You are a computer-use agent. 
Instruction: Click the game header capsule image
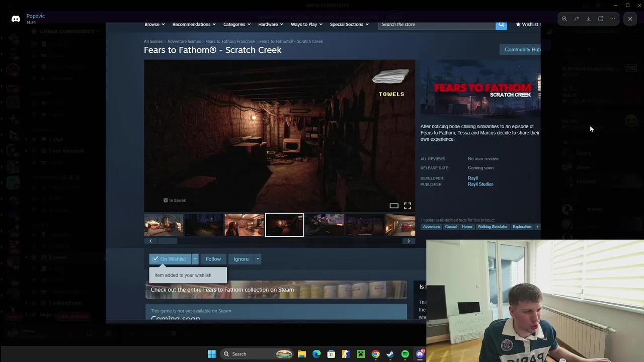tap(480, 89)
